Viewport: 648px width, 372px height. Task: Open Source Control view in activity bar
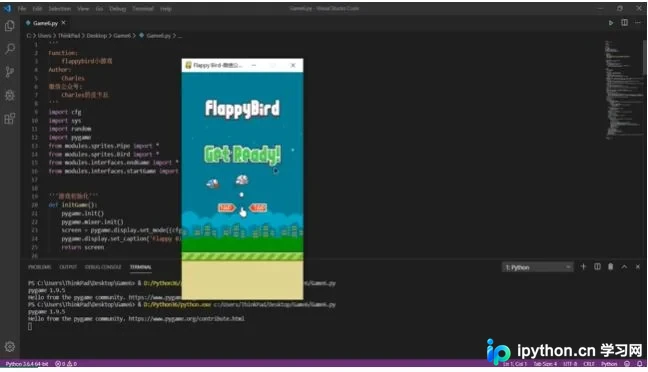click(x=10, y=72)
